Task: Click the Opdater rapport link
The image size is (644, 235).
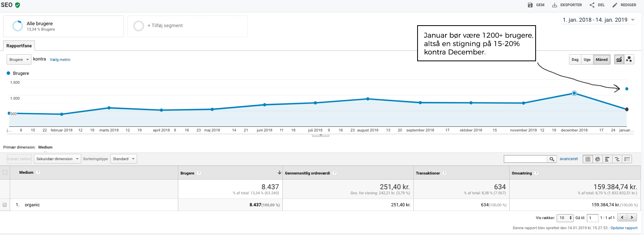Action: [x=624, y=228]
